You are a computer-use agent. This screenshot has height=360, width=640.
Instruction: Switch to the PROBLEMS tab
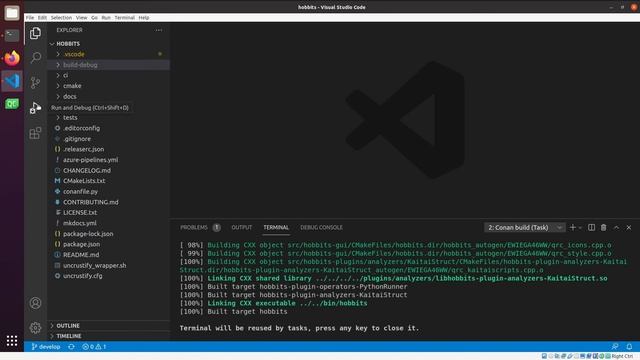pos(194,227)
